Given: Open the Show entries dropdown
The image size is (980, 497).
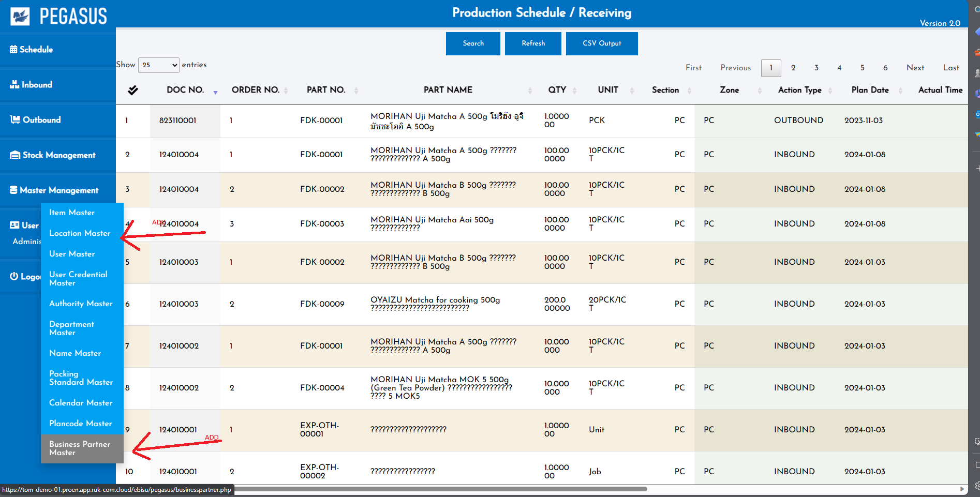Looking at the screenshot, I should (159, 65).
